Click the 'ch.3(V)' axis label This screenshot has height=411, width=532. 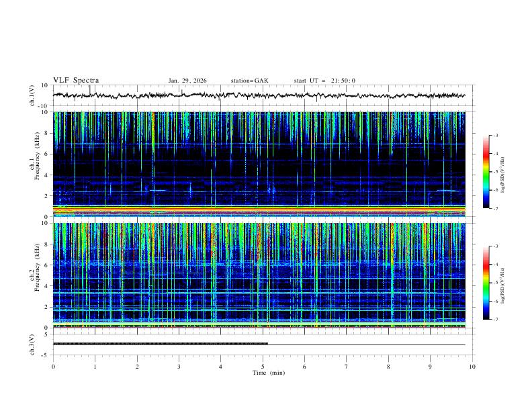click(x=32, y=345)
